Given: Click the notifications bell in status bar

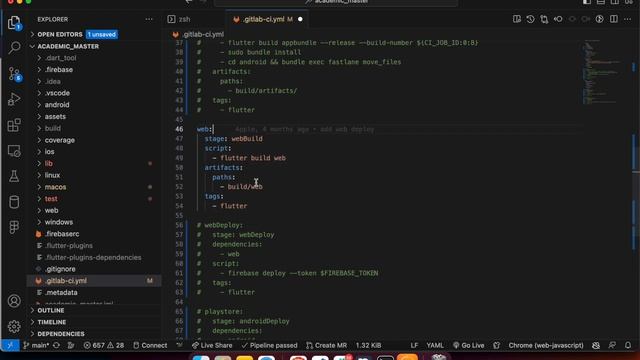Looking at the screenshot, I should click(628, 345).
